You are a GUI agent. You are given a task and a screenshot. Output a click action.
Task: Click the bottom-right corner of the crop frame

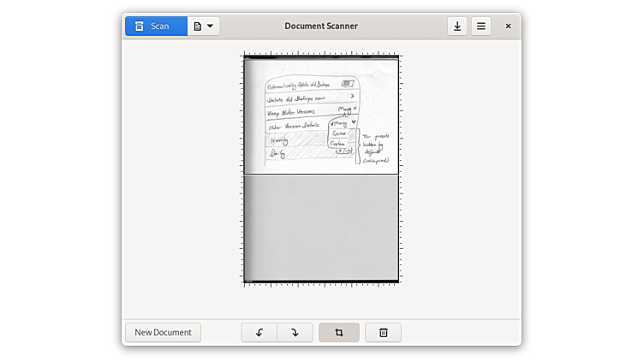[x=398, y=282]
